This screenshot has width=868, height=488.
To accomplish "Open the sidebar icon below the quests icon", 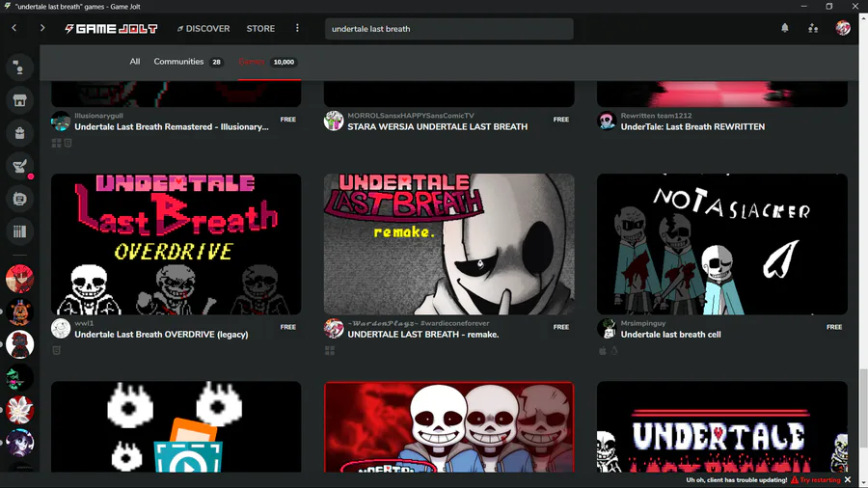I will pos(19,199).
